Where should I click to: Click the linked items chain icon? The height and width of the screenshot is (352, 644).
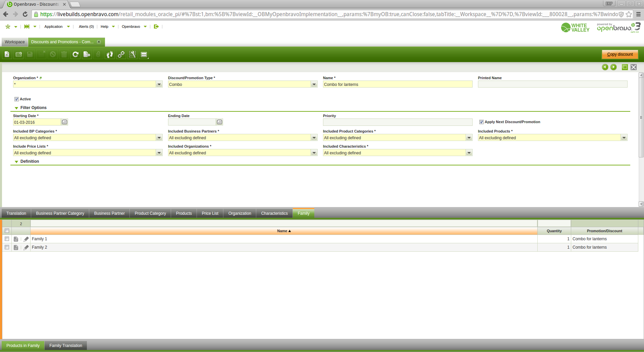point(121,54)
